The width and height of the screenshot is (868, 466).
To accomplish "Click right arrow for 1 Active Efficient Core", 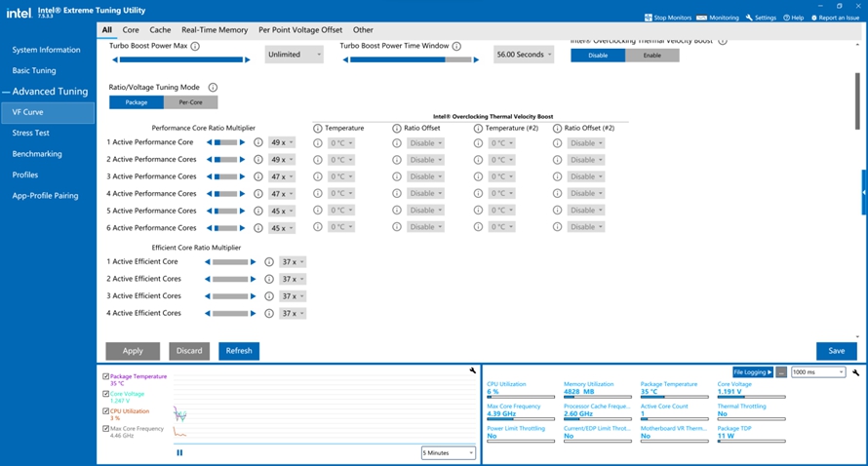I will coord(253,262).
